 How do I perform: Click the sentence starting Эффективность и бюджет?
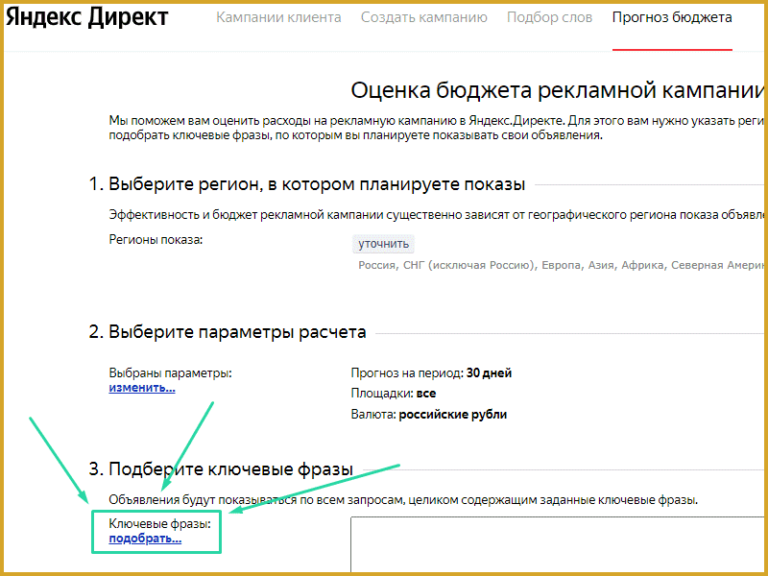[x=436, y=215]
